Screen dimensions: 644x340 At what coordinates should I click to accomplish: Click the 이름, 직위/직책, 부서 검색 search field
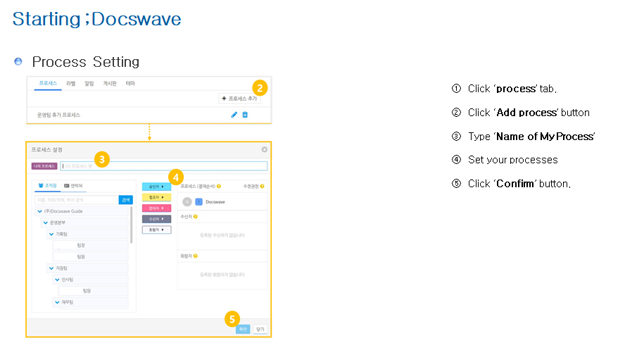click(77, 200)
